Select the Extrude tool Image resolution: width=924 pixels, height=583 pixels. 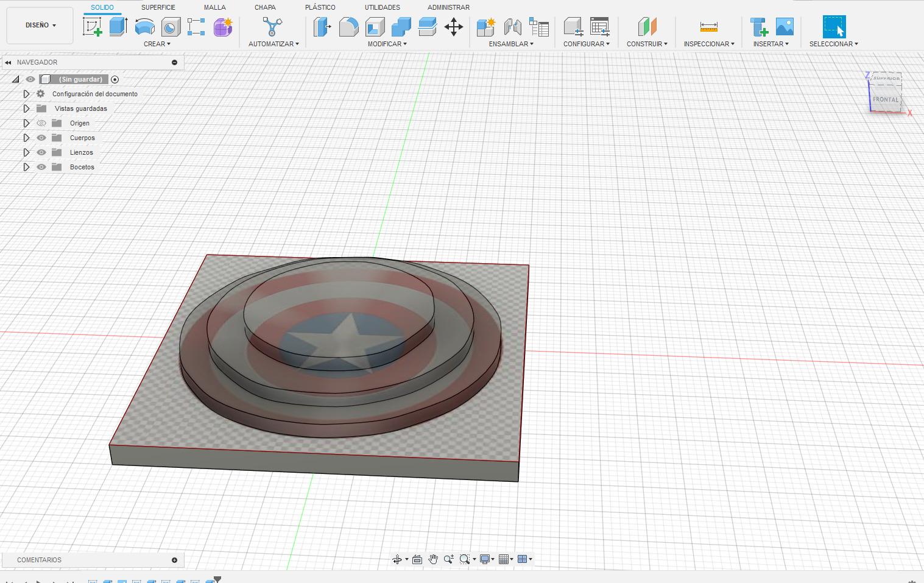click(118, 27)
